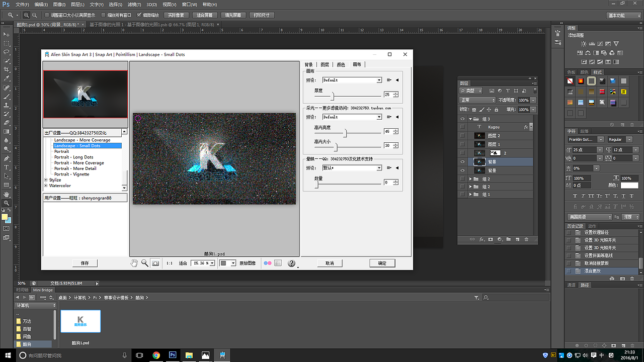The width and height of the screenshot is (644, 362).
Task: Select the Crop tool
Action: pyautogui.click(x=7, y=69)
